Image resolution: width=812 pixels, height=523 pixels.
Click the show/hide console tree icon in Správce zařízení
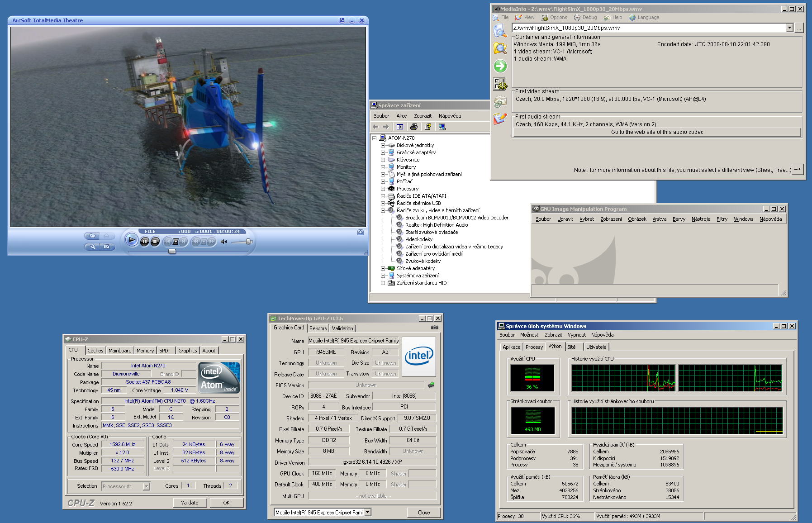click(400, 127)
